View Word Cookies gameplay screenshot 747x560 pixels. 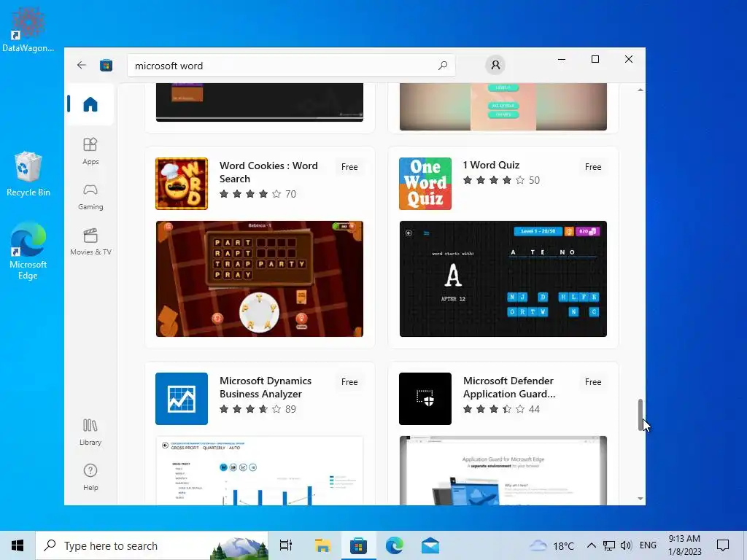pyautogui.click(x=260, y=279)
